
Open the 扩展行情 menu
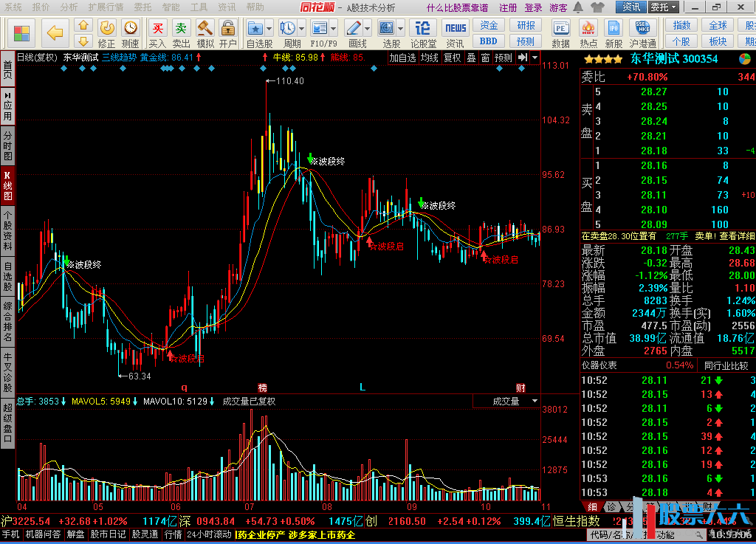point(106,7)
